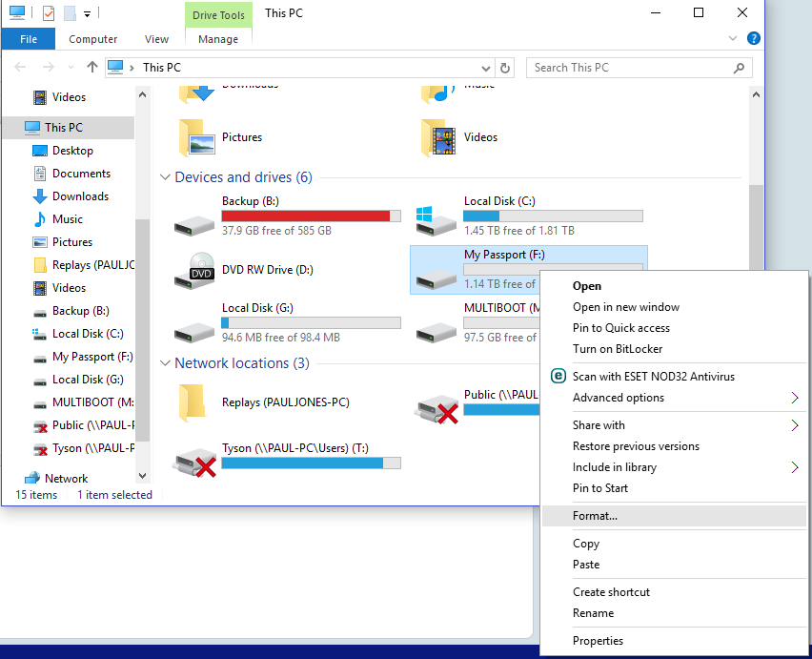Select the MULTIBOOT drive icon
Screen dimensions: 812x659
pyautogui.click(x=436, y=333)
